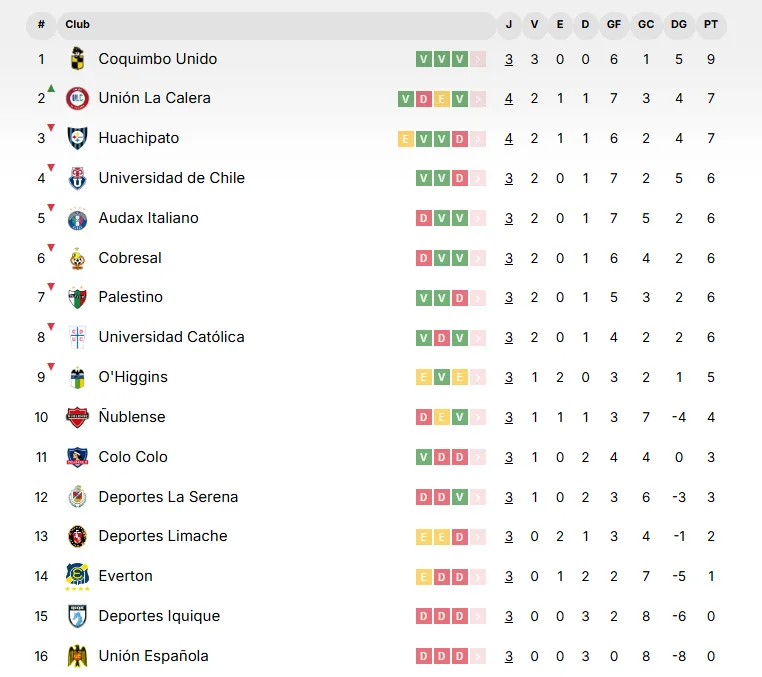Click the Huachipato club crest

[77, 138]
